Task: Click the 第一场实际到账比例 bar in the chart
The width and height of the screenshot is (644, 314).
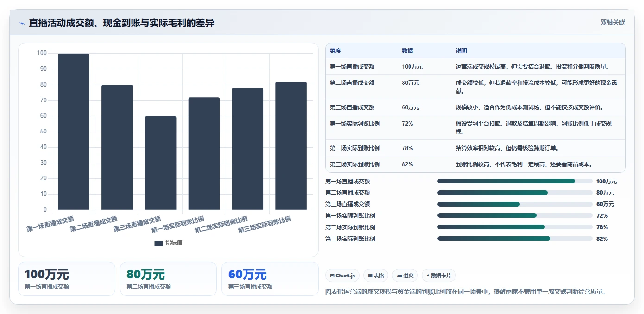Action: 204,154
